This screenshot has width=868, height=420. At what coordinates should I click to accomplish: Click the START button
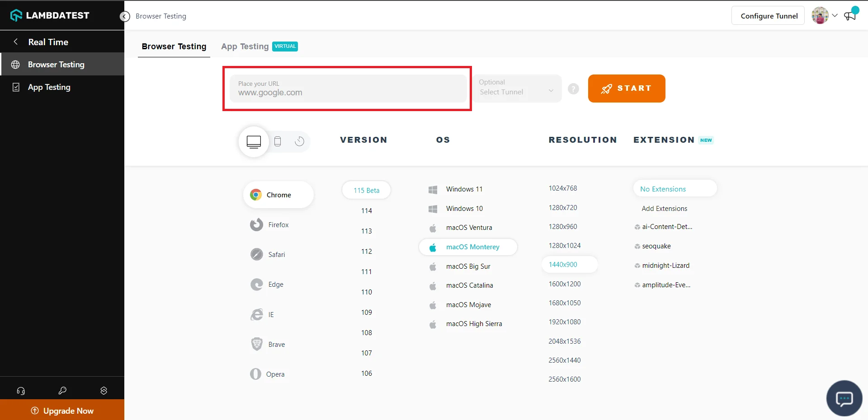pyautogui.click(x=627, y=89)
